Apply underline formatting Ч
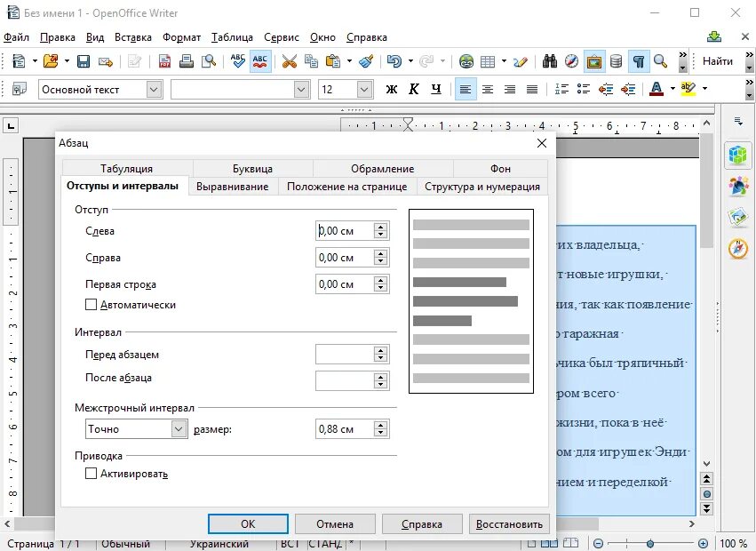 436,89
